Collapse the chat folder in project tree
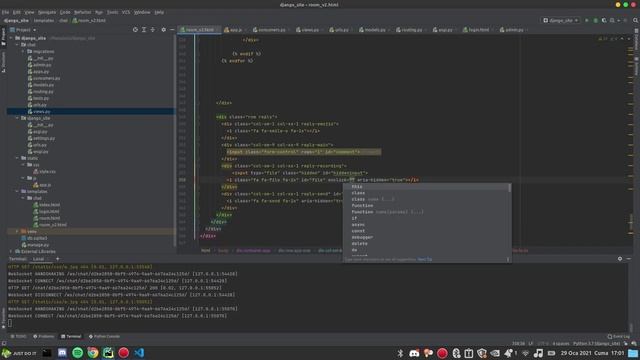The image size is (640, 360). click(x=18, y=44)
